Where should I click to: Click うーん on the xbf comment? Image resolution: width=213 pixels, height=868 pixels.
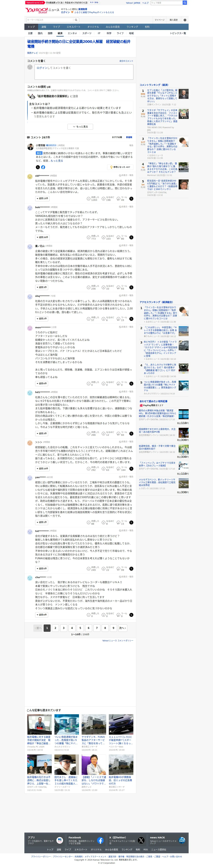click(122, 198)
